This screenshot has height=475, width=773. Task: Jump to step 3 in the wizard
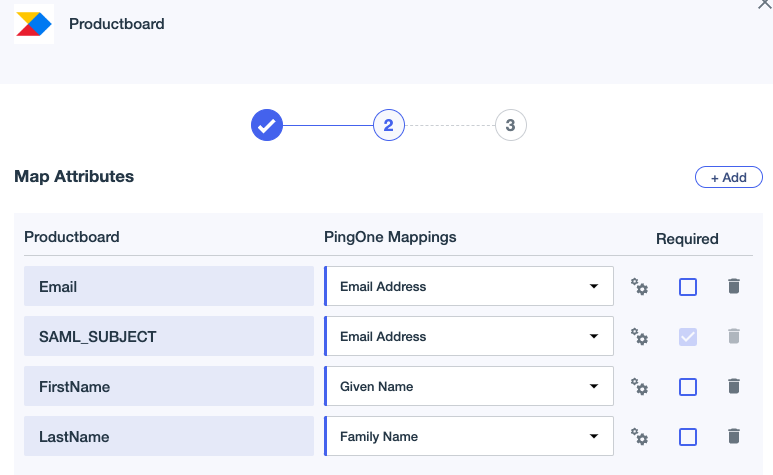(510, 125)
